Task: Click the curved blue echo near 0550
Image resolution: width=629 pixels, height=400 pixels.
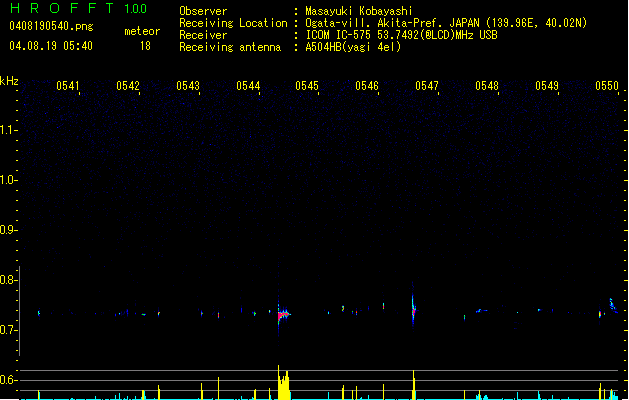Action: point(613,305)
